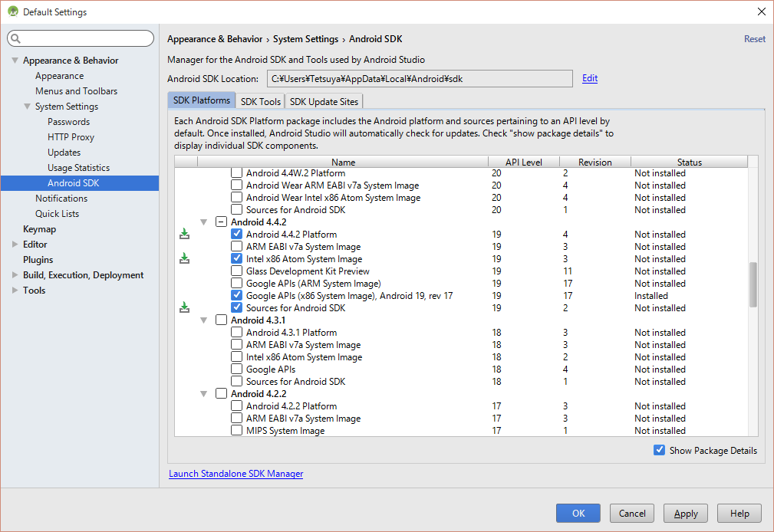Click the Android SDK Location path field
This screenshot has width=774, height=532.
pyautogui.click(x=420, y=78)
